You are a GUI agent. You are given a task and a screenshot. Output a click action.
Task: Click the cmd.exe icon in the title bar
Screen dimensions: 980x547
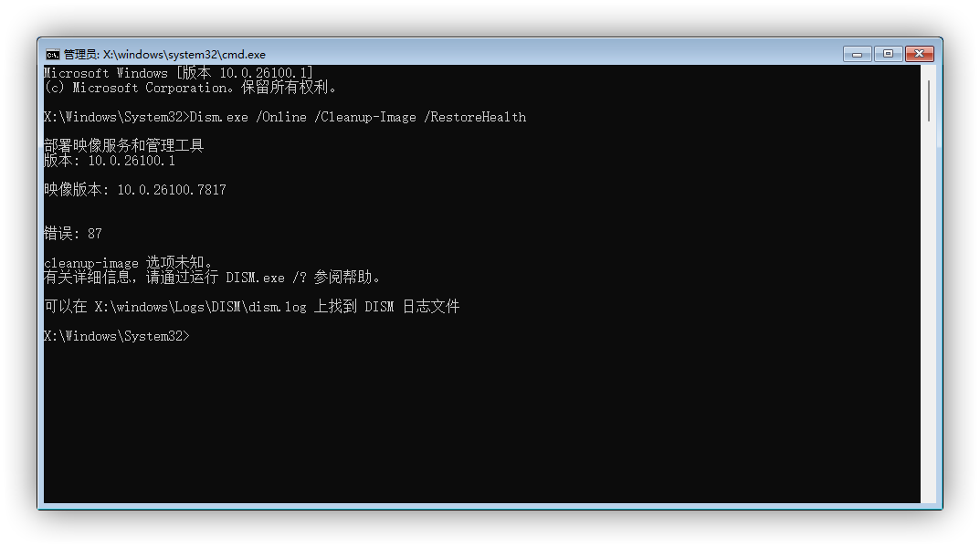52,53
